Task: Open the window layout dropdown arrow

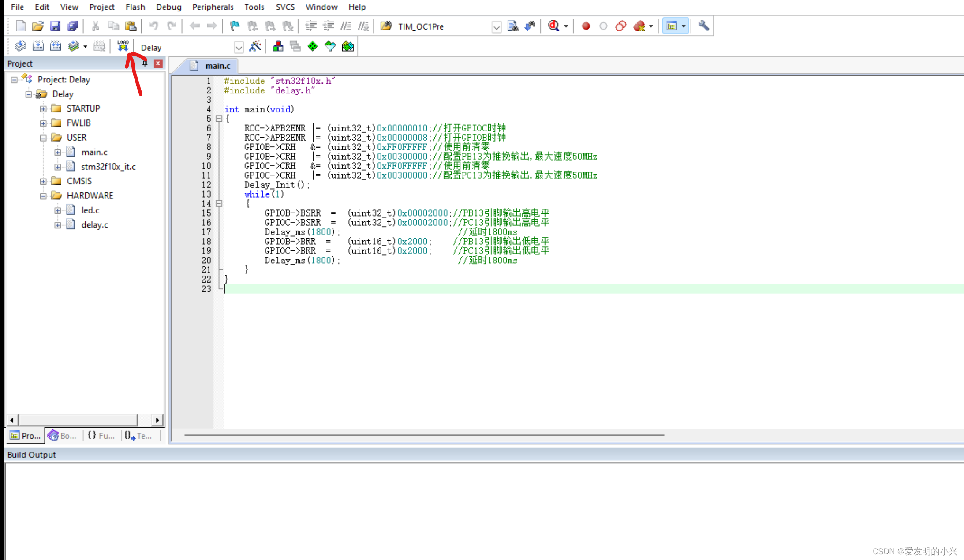Action: tap(684, 26)
